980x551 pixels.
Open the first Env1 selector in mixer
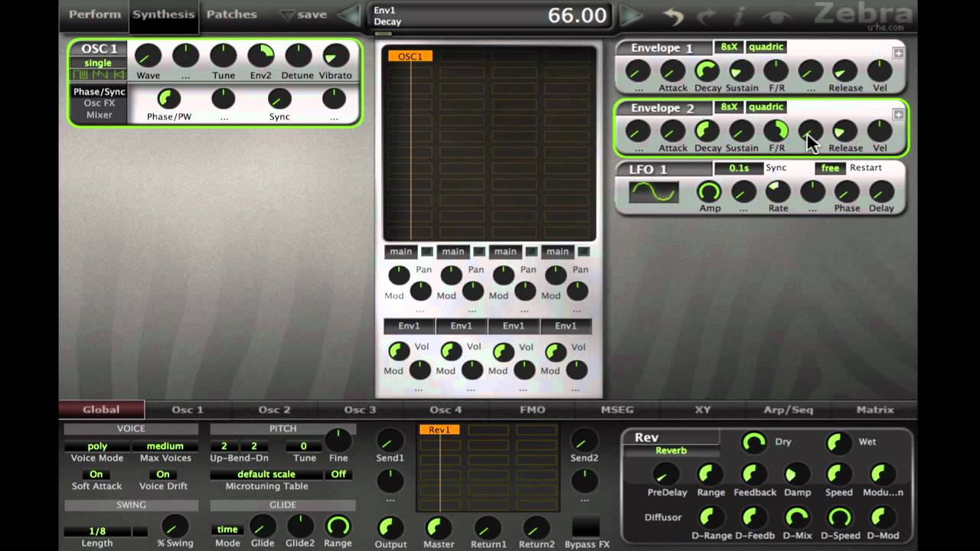(x=409, y=326)
